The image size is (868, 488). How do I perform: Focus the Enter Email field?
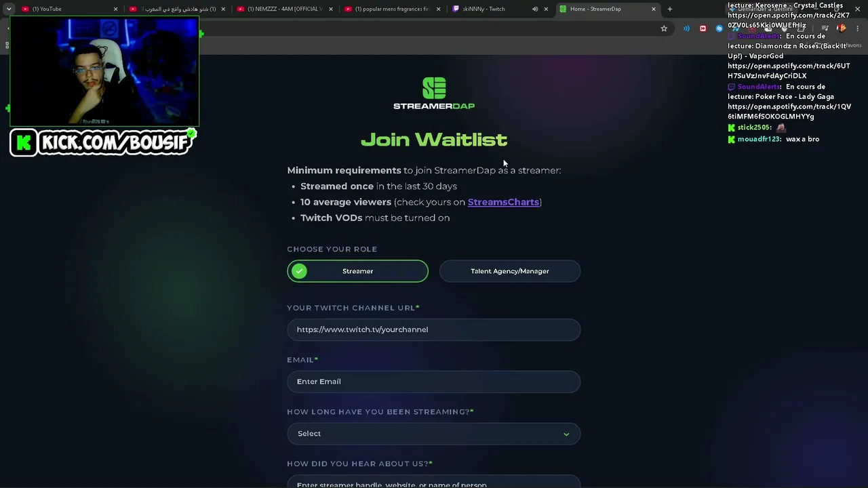click(434, 382)
